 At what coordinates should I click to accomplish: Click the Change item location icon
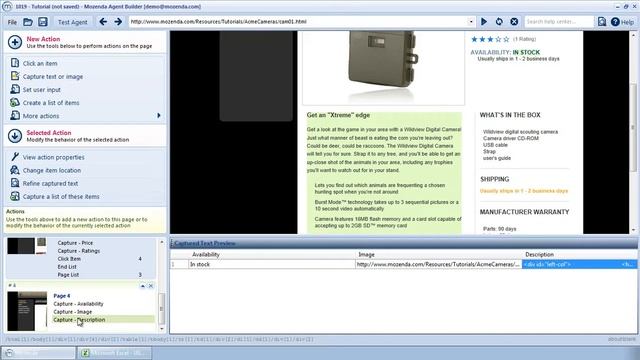point(15,170)
